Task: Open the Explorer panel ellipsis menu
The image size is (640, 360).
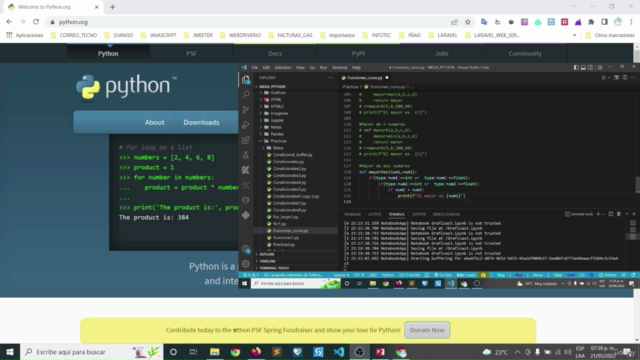Action: tap(330, 78)
